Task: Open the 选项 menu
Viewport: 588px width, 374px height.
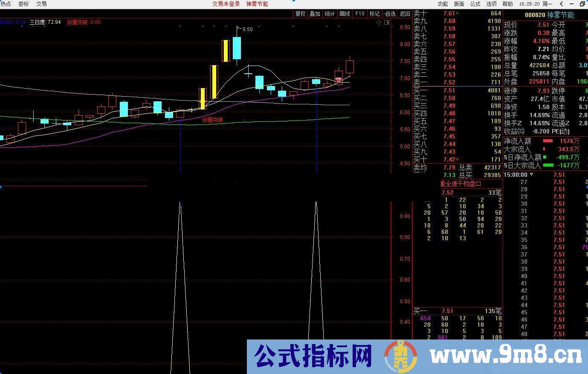Action: tap(491, 4)
